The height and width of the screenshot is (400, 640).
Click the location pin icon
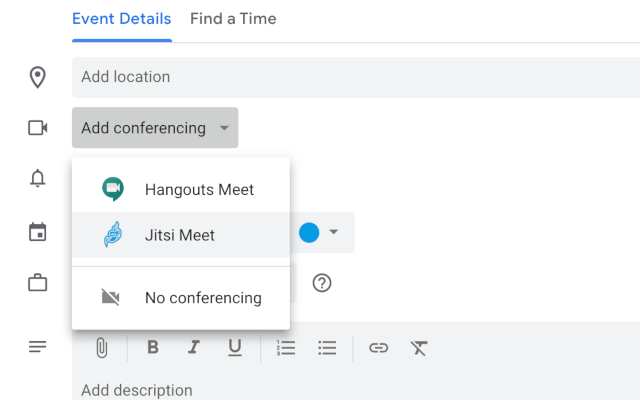click(38, 77)
